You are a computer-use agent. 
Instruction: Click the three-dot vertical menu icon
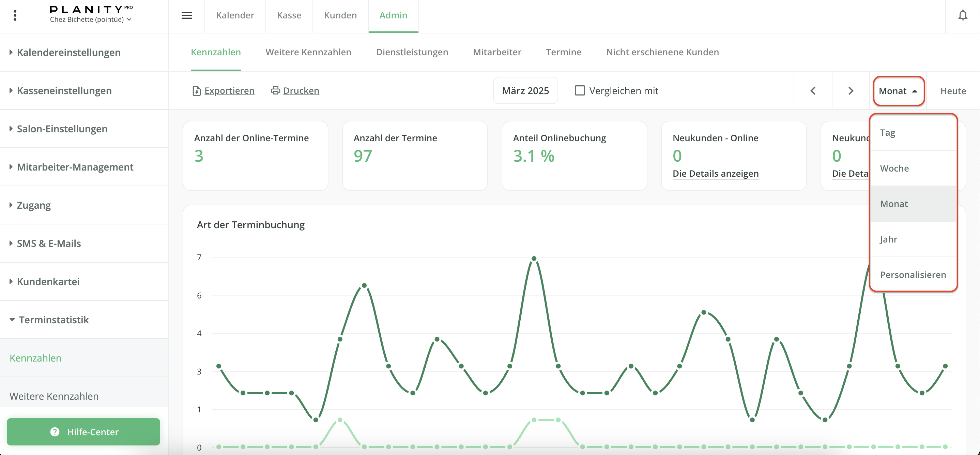click(x=15, y=15)
